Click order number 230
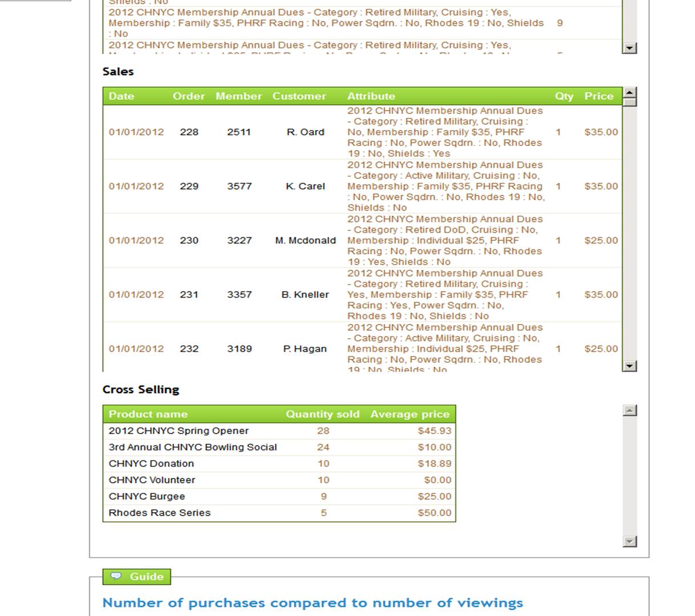 [189, 240]
